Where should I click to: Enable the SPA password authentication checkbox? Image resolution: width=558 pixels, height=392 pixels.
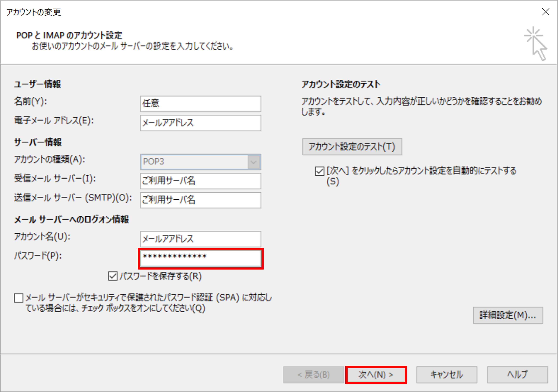coord(19,298)
